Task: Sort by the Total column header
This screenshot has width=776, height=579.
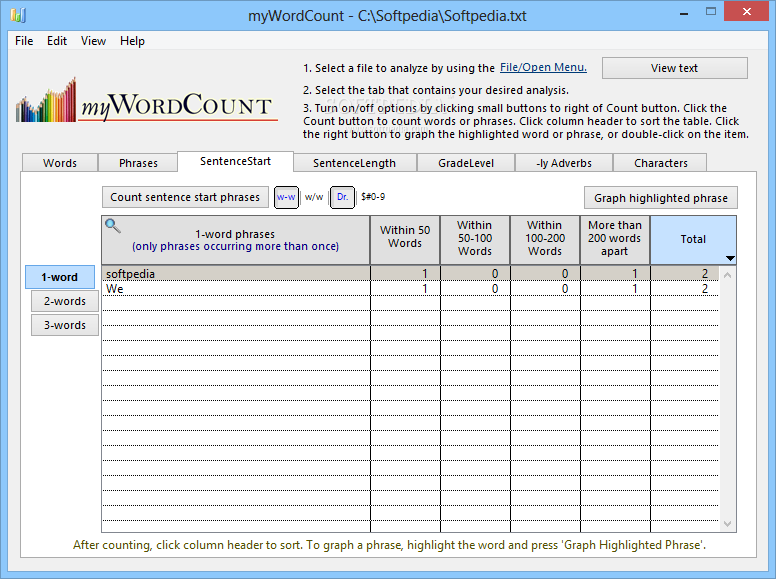Action: pyautogui.click(x=693, y=240)
